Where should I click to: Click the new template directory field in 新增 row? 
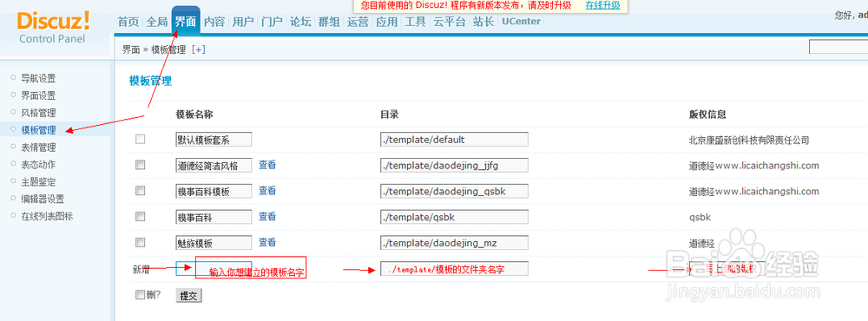point(455,268)
